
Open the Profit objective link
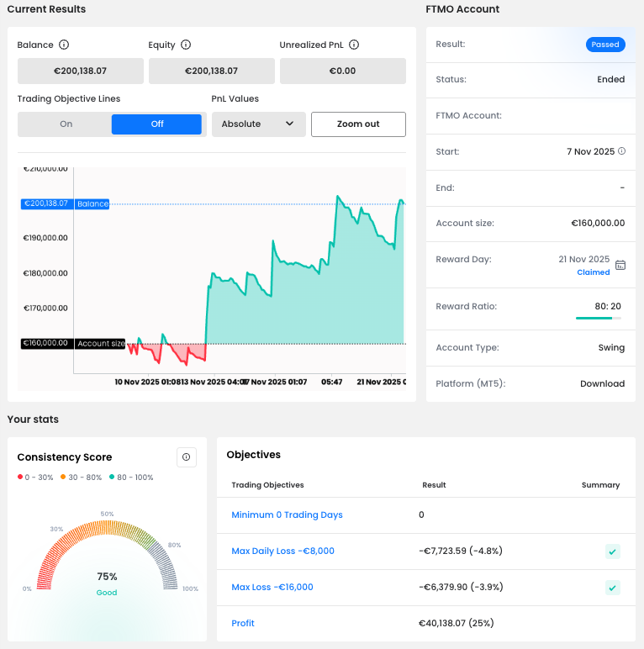243,623
